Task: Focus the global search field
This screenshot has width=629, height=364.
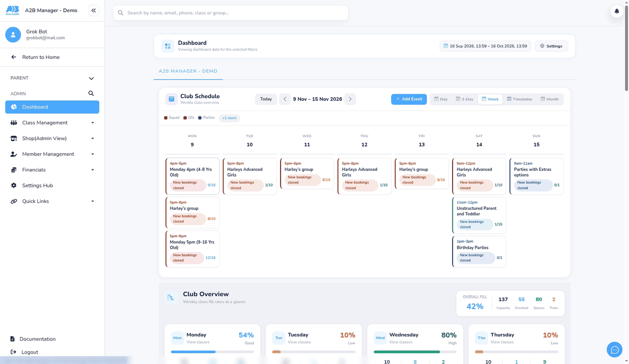Action: pos(230,13)
